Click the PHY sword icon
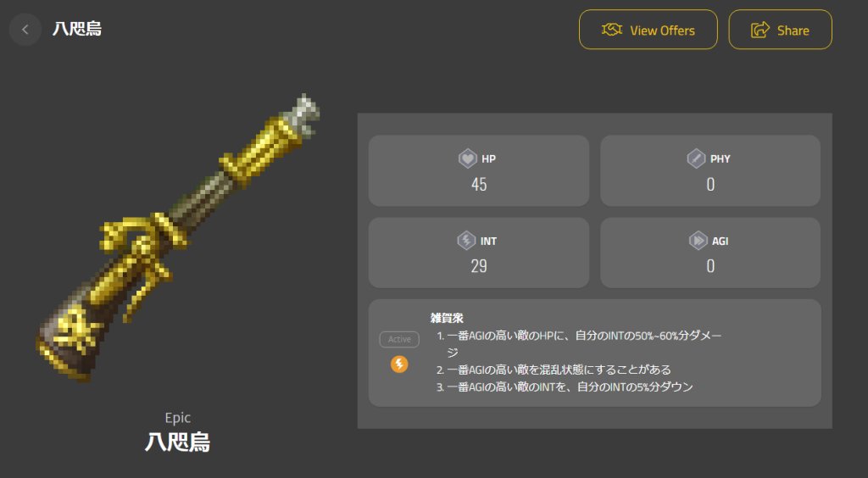The width and height of the screenshot is (868, 478). click(x=696, y=158)
